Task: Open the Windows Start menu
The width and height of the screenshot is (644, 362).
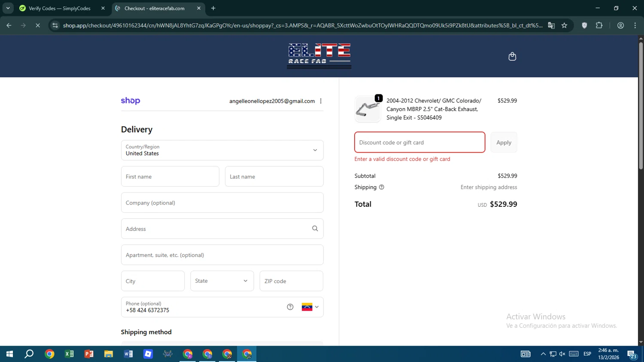Action: [x=9, y=354]
